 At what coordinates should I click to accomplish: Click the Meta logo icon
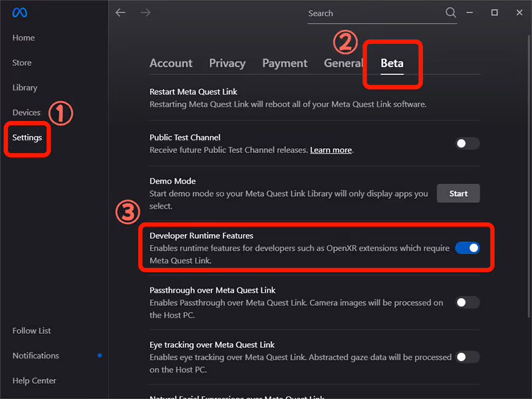tap(19, 13)
